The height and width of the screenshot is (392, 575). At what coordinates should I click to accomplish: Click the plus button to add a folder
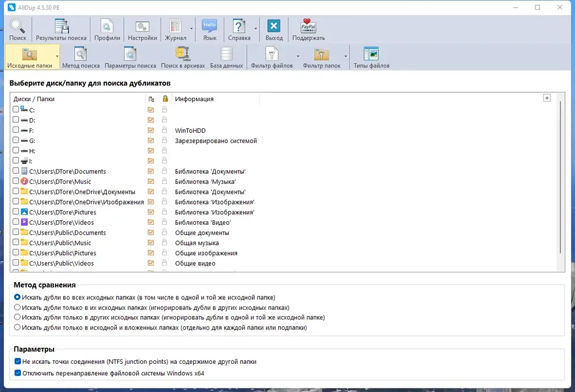click(x=547, y=98)
